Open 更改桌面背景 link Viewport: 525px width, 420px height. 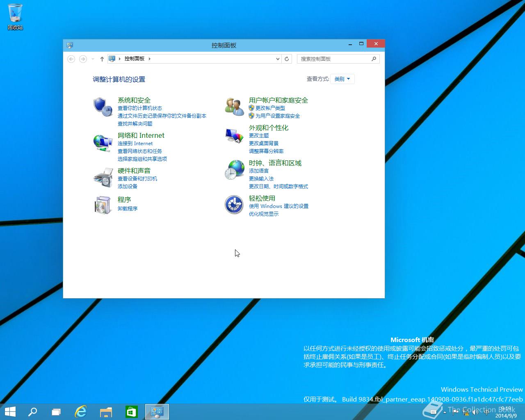[x=264, y=143]
